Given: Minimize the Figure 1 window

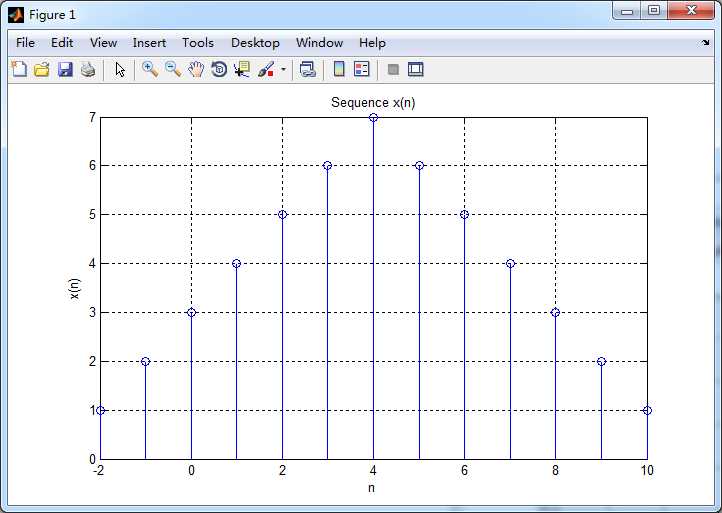Looking at the screenshot, I should (x=627, y=11).
